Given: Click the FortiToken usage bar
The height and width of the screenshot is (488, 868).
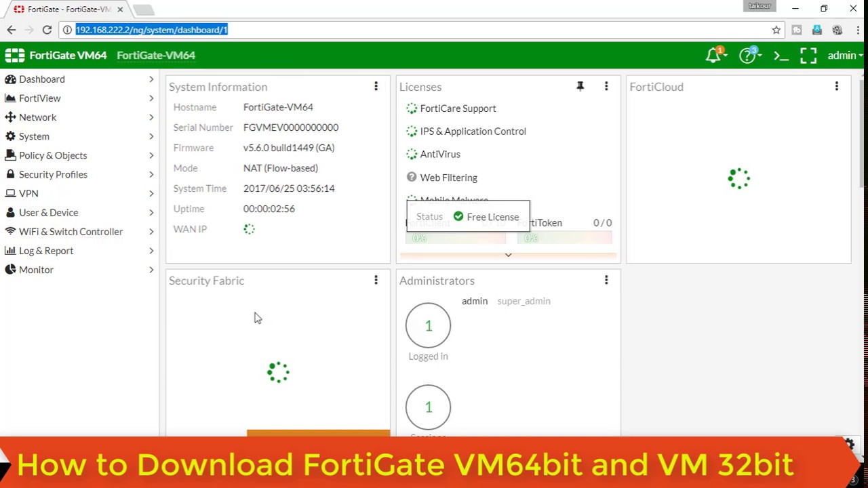Looking at the screenshot, I should [564, 238].
